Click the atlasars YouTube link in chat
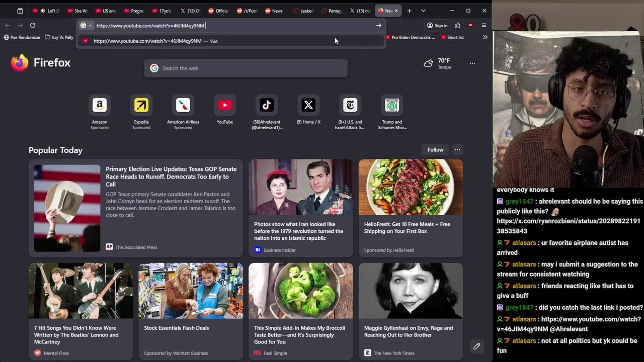644x362 pixels. (x=569, y=324)
